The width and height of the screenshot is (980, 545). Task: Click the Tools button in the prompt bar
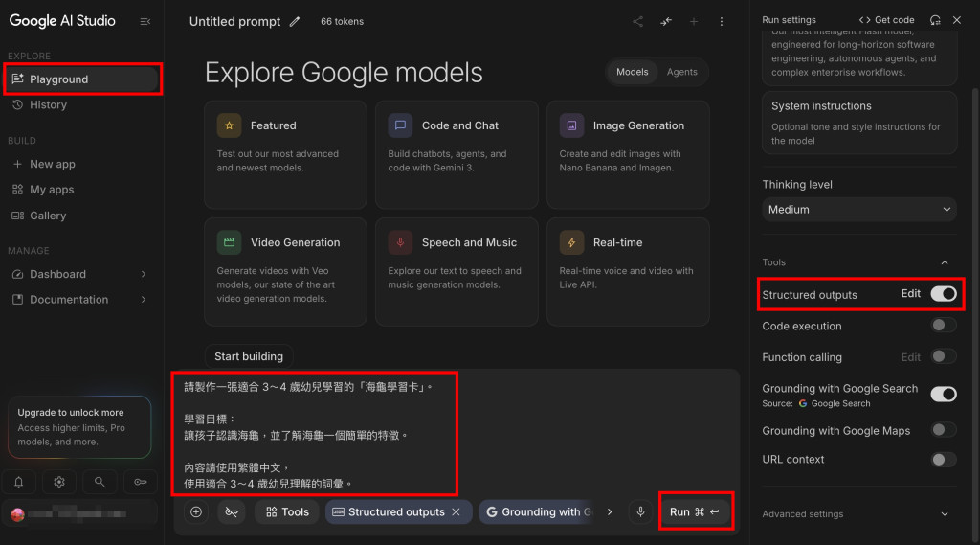[x=287, y=511]
